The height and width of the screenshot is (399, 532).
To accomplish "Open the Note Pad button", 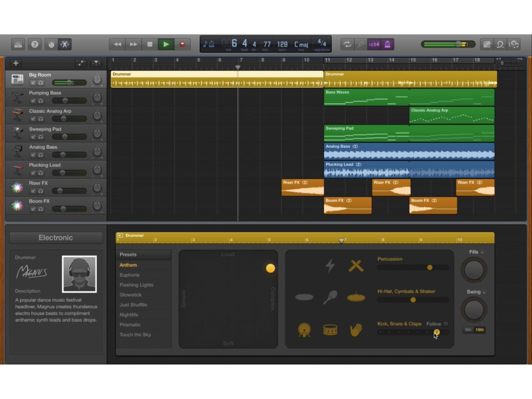I will (x=487, y=44).
